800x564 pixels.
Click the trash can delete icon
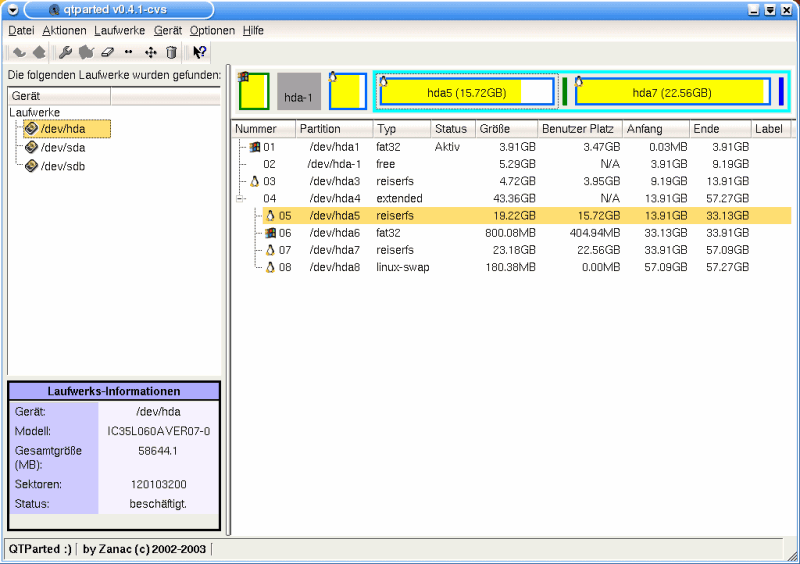171,52
